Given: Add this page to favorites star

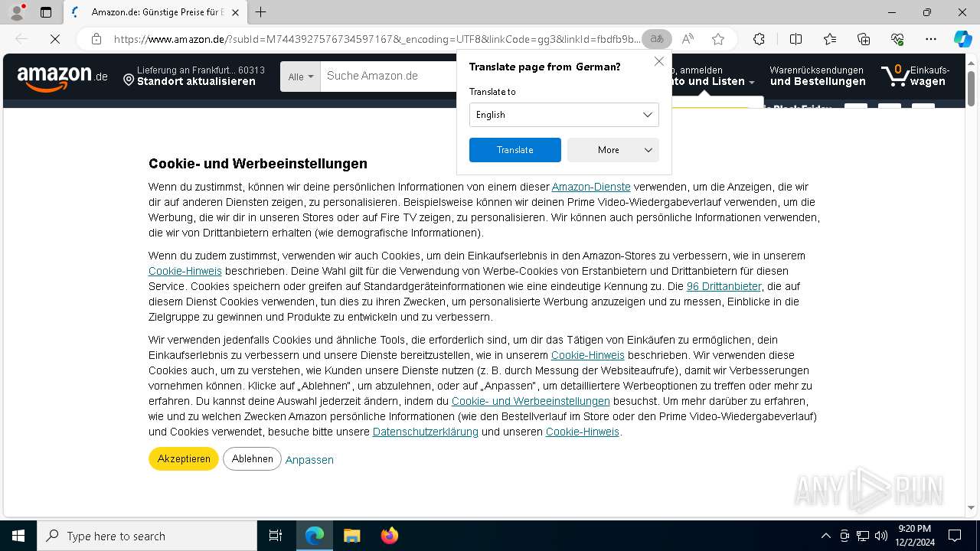Looking at the screenshot, I should [717, 39].
